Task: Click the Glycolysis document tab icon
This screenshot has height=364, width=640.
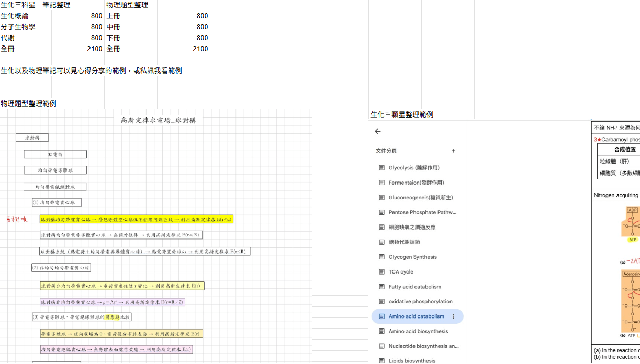Action: [x=381, y=168]
